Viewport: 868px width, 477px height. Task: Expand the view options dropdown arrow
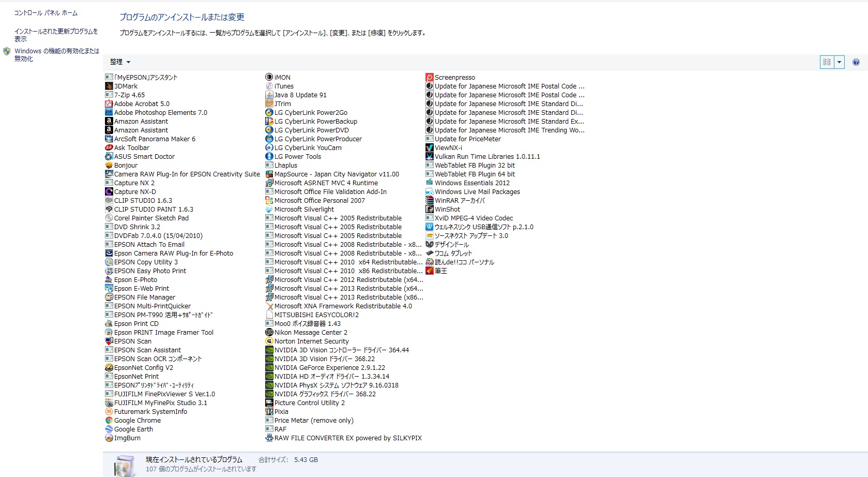[x=840, y=62]
